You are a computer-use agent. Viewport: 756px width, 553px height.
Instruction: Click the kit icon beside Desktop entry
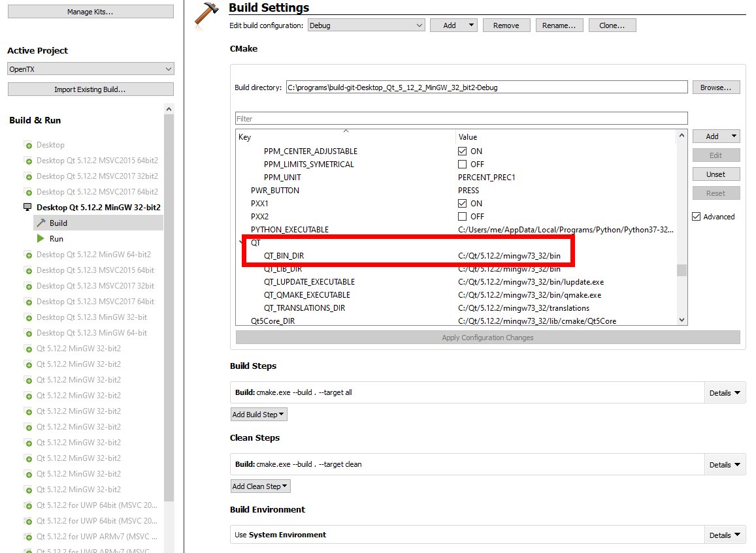point(27,144)
